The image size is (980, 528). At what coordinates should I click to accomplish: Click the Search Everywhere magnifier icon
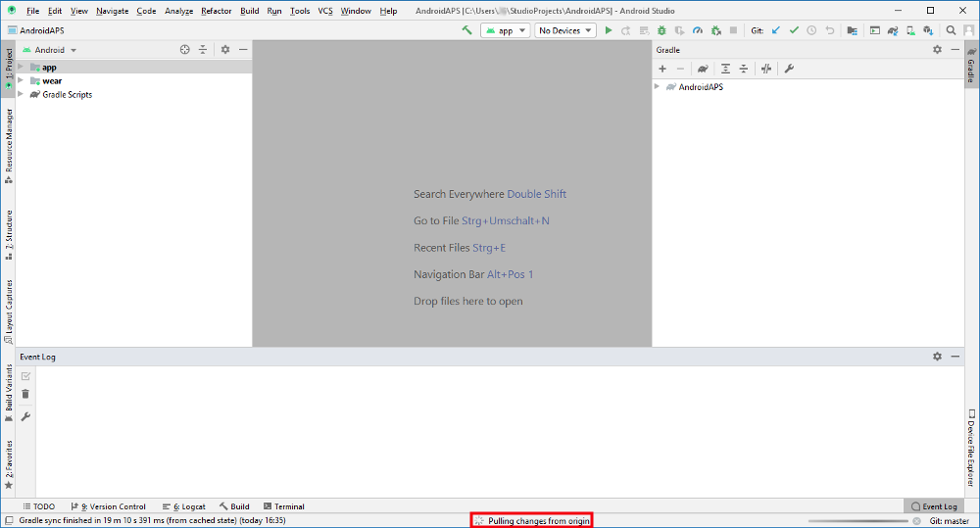pyautogui.click(x=951, y=30)
